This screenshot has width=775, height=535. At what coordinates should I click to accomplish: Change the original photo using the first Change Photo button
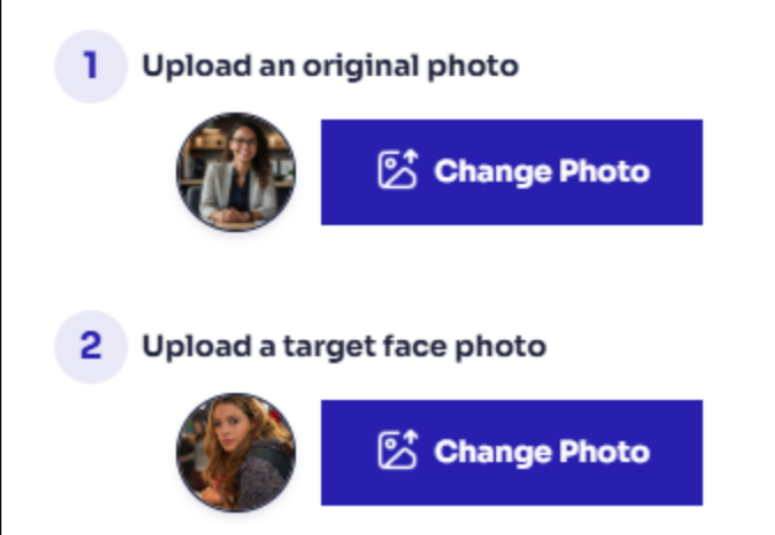(x=512, y=172)
